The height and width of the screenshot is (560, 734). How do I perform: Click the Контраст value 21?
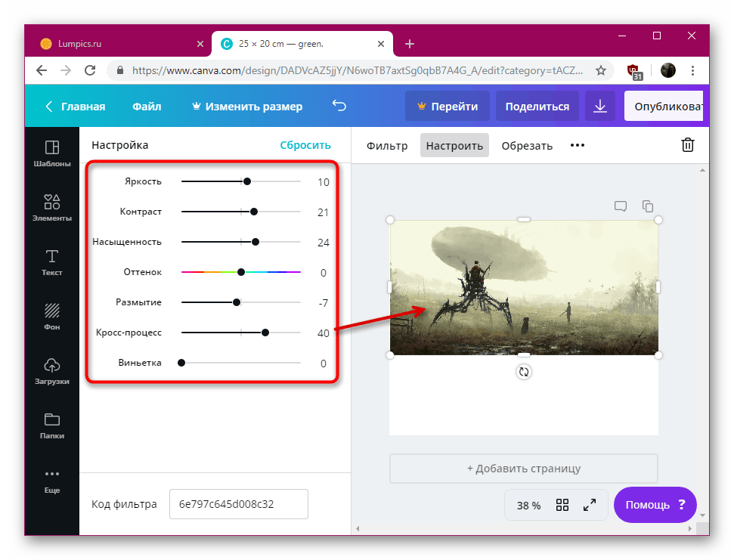[324, 212]
